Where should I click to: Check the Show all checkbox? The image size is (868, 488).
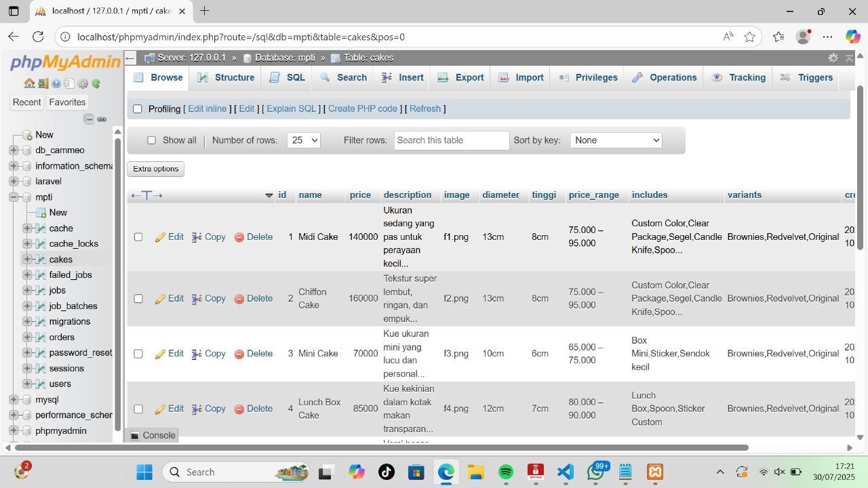[x=151, y=140]
